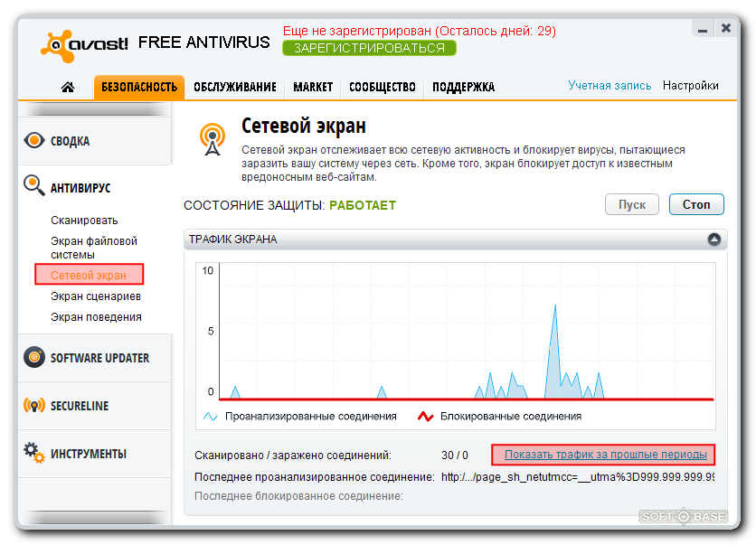Click the SecureLine signal icon

tap(34, 405)
